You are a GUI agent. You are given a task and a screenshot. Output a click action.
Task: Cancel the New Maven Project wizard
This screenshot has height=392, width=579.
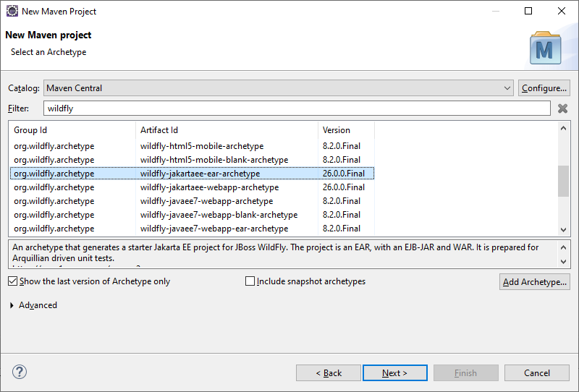pos(537,373)
